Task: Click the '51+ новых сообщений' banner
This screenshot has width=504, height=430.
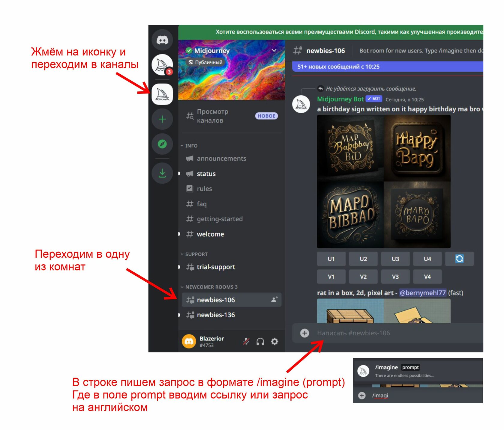Action: 388,67
